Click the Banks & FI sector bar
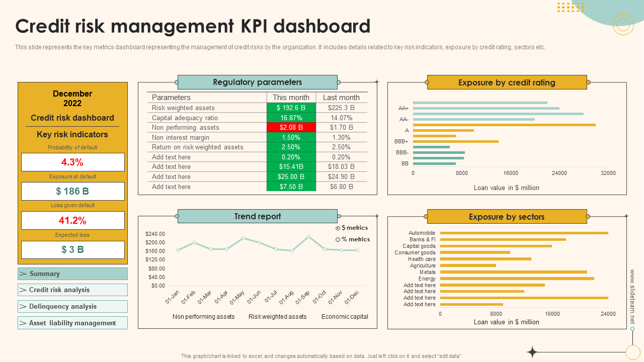 pyautogui.click(x=503, y=239)
